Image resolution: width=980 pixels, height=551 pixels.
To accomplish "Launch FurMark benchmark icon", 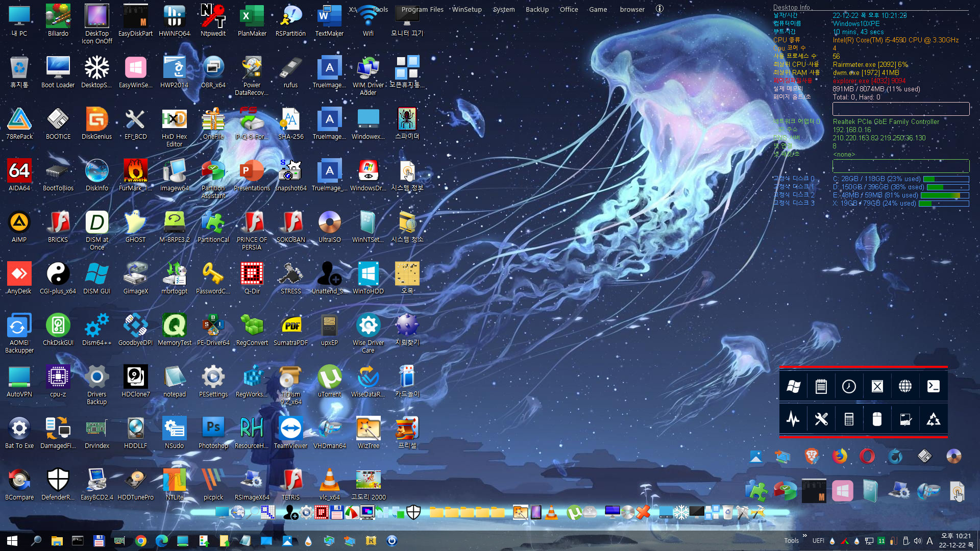I will point(135,175).
